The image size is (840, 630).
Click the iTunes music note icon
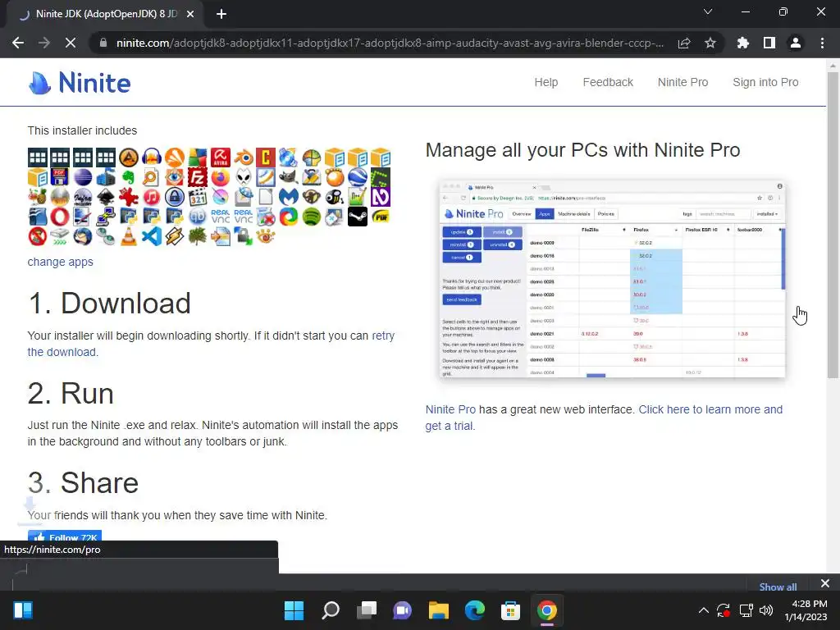(x=152, y=197)
